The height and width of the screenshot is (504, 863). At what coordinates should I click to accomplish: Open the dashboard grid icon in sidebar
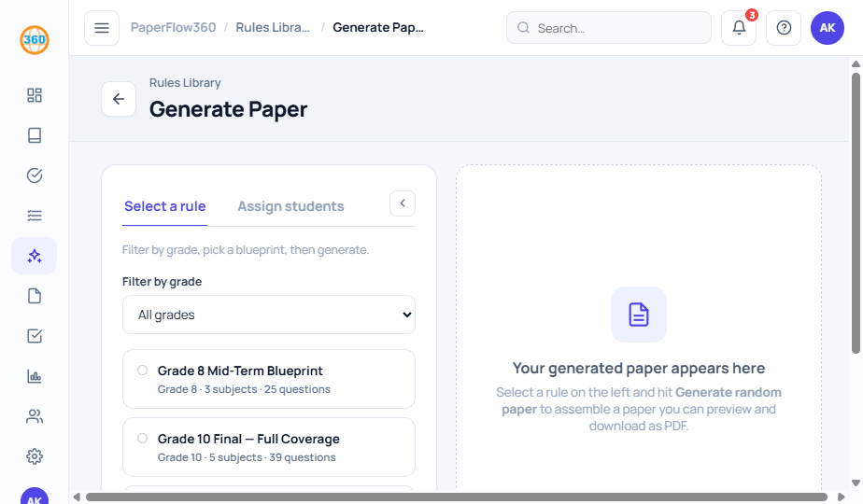pos(35,95)
